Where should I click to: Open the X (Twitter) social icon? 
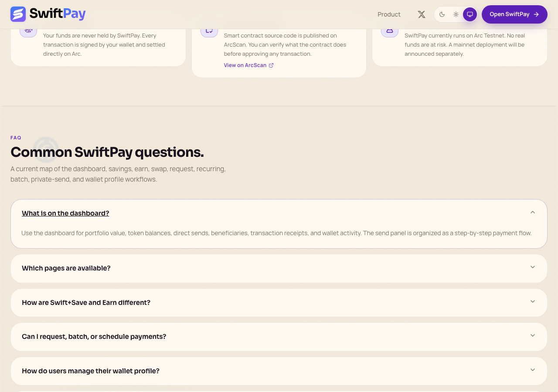[x=422, y=14]
